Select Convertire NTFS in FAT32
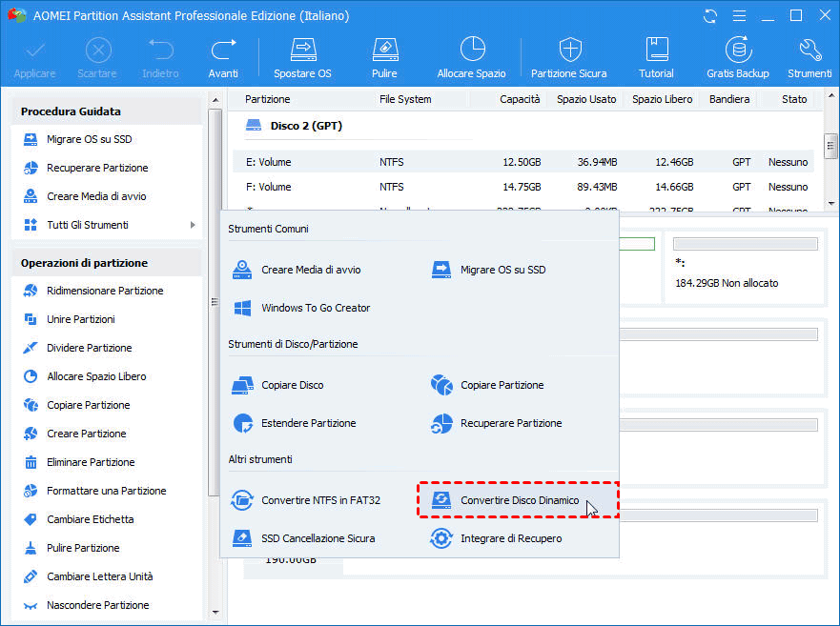 [x=320, y=500]
